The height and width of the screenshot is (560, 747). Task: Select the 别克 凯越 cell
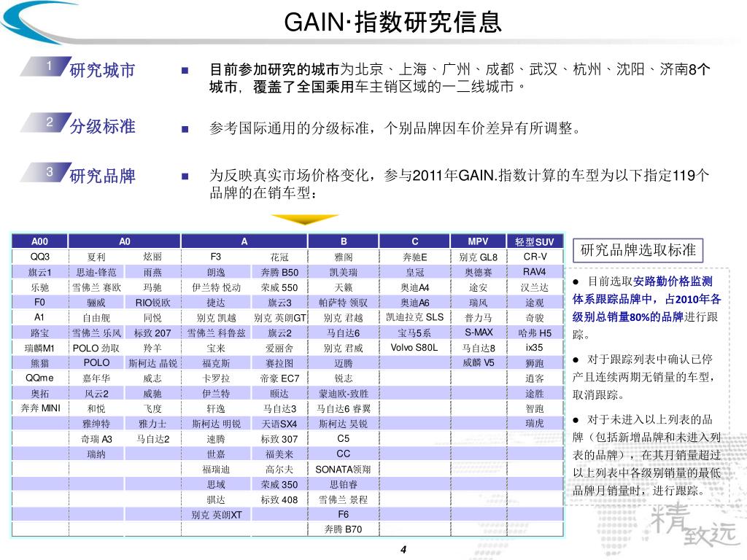pyautogui.click(x=216, y=318)
